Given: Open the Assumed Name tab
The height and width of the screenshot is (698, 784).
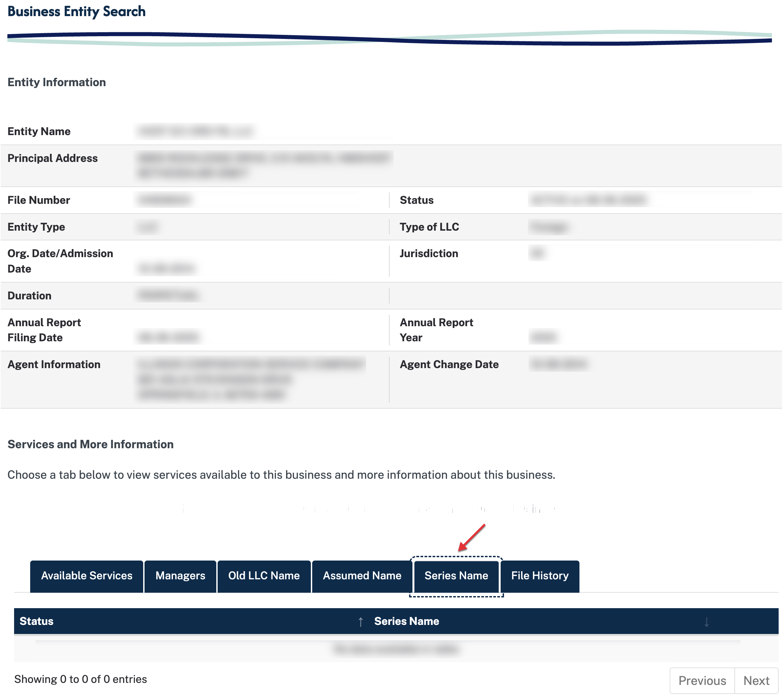Looking at the screenshot, I should (362, 576).
